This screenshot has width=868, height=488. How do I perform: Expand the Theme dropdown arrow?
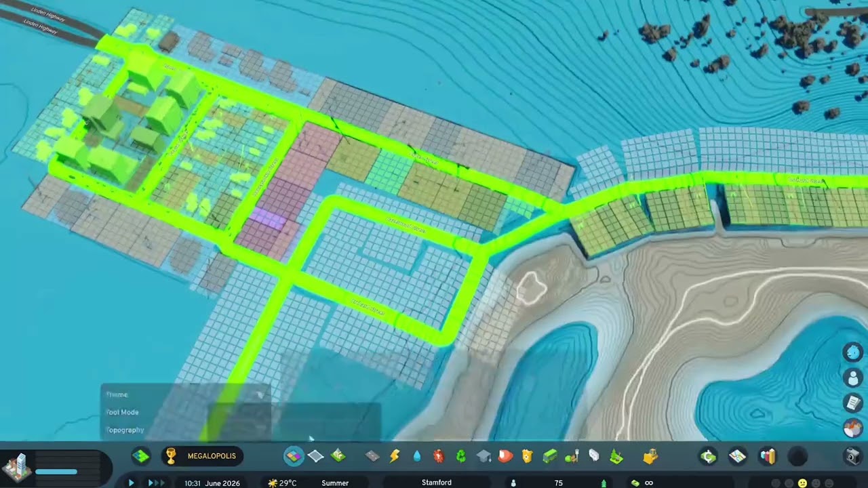point(260,394)
